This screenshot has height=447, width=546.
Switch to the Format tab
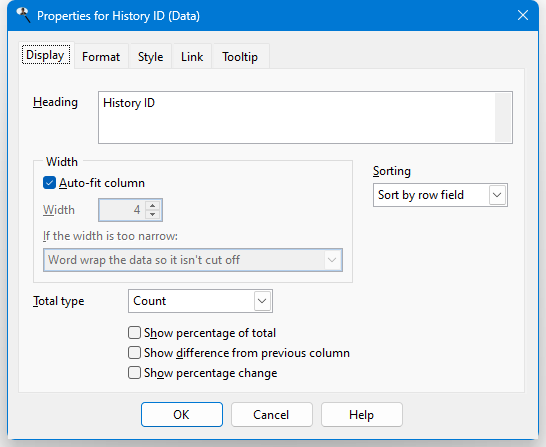[x=101, y=56]
